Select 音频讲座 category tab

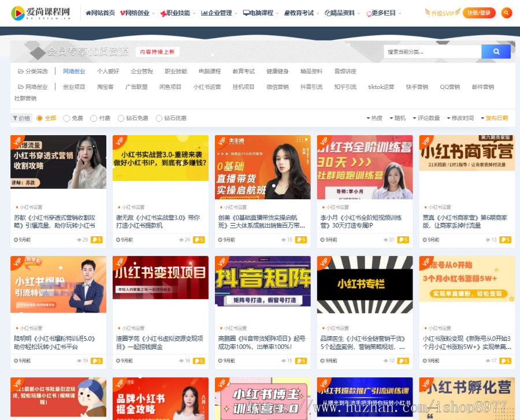346,71
